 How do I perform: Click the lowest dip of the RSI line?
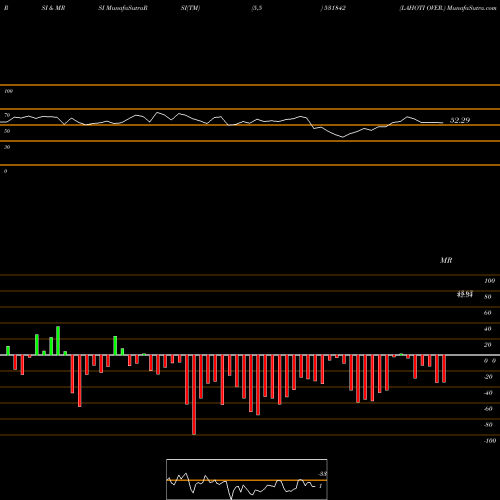pyautogui.click(x=342, y=137)
